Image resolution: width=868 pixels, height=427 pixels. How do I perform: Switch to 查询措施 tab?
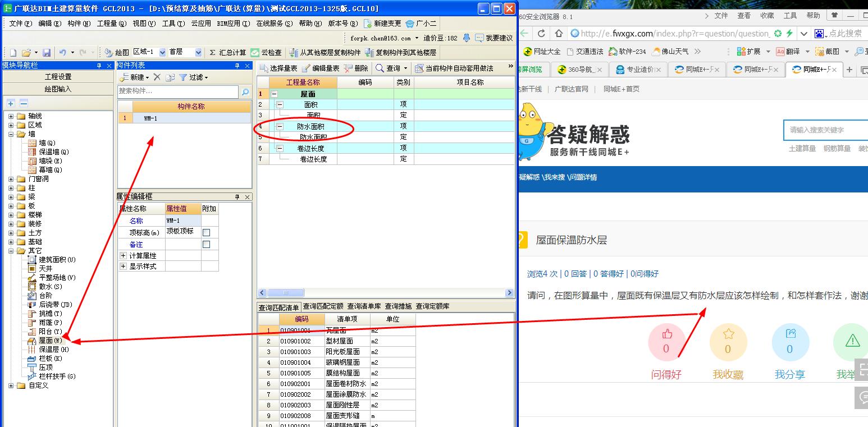399,306
